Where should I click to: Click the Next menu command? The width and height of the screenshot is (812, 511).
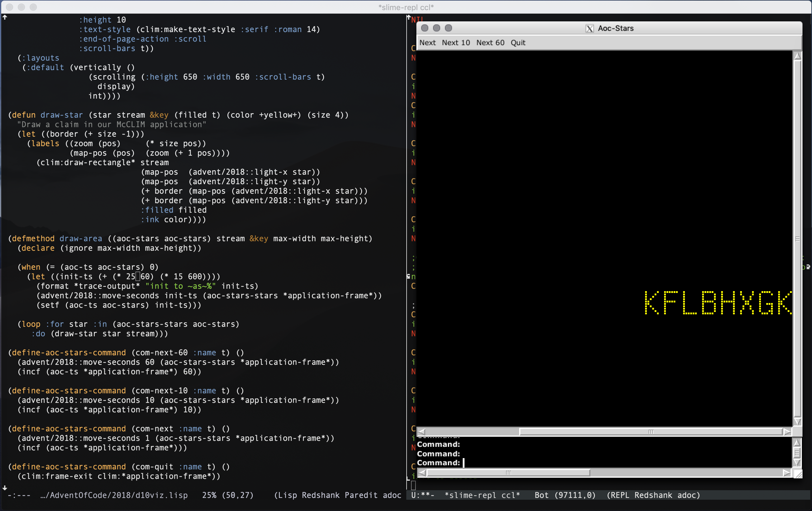(427, 42)
